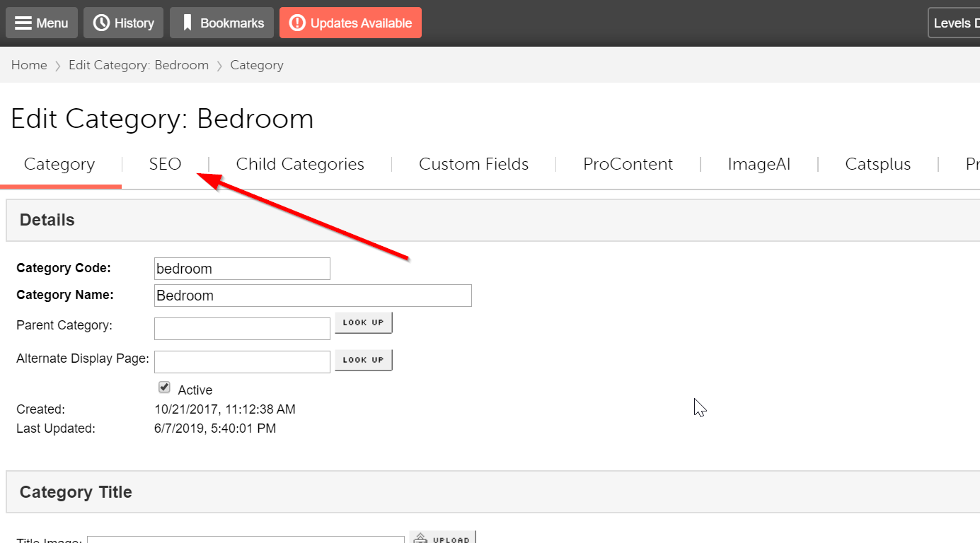Click Look Up beside Alternate Display Page
Image resolution: width=980 pixels, height=543 pixels.
coord(363,360)
